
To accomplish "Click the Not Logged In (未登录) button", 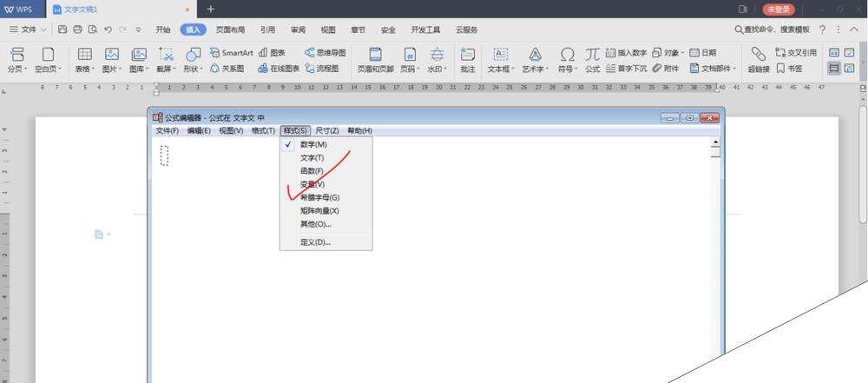I will pyautogui.click(x=779, y=10).
